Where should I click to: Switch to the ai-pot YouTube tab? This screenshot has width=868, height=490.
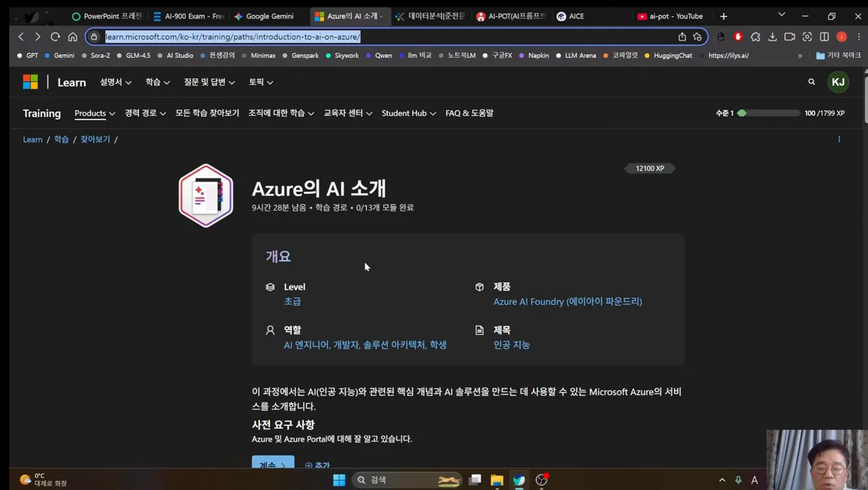tap(671, 16)
